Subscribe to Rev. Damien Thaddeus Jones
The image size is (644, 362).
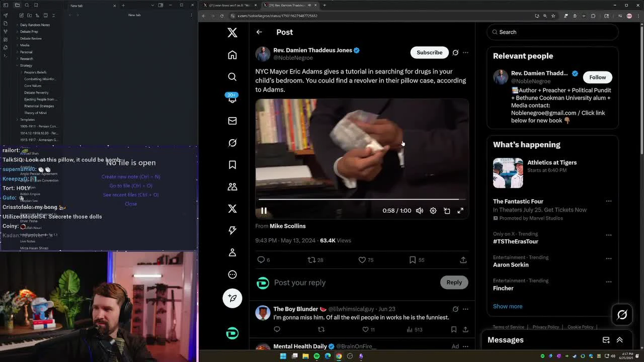click(x=429, y=52)
